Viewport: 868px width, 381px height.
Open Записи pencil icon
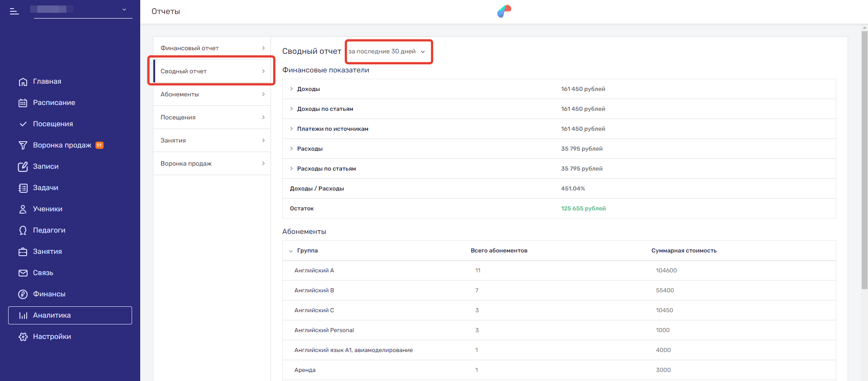point(23,167)
